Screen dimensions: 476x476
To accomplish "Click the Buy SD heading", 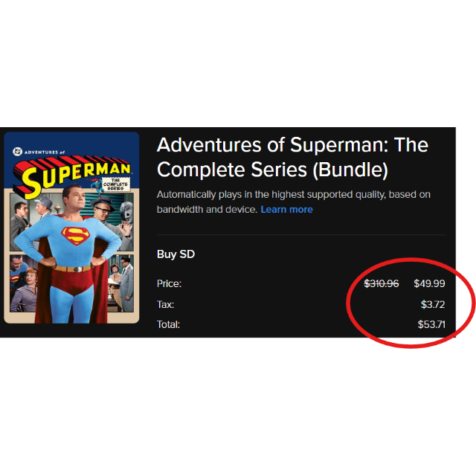I will point(176,254).
